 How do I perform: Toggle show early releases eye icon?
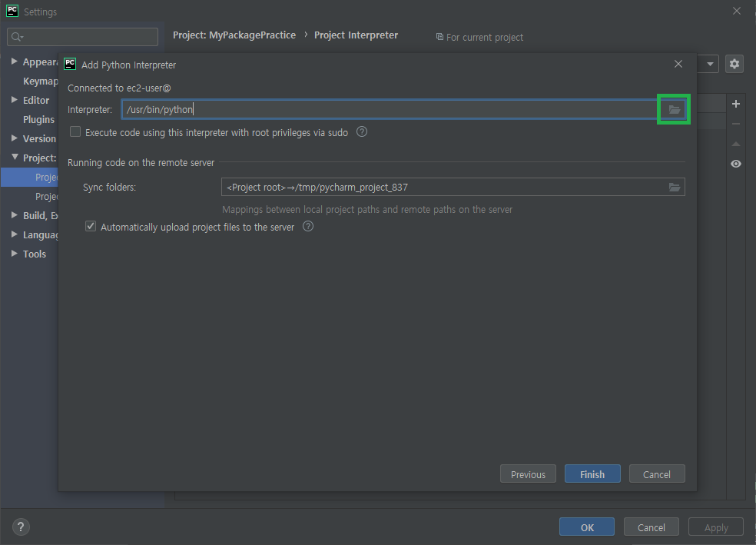coord(736,164)
